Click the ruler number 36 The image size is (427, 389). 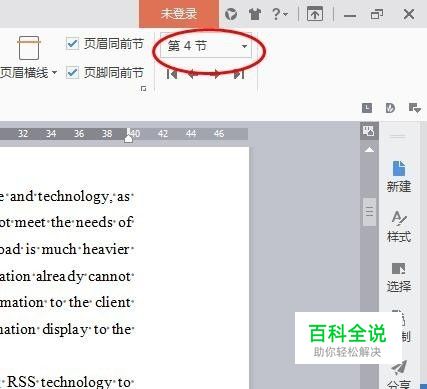[x=79, y=134]
